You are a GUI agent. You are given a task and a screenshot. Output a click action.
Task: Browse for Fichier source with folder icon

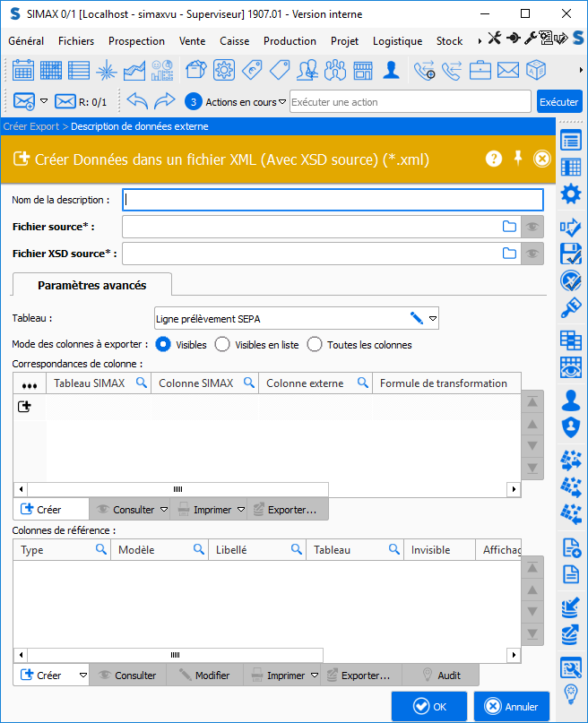(509, 227)
